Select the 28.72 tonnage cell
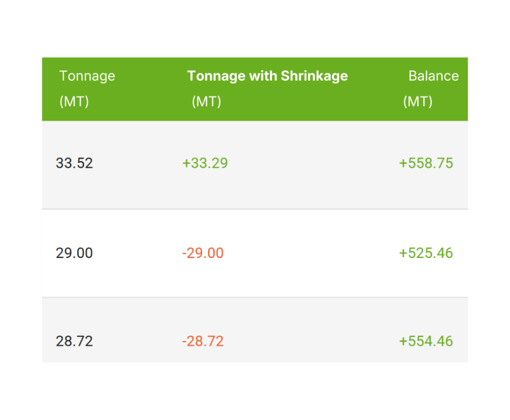510x420 pixels. click(74, 341)
